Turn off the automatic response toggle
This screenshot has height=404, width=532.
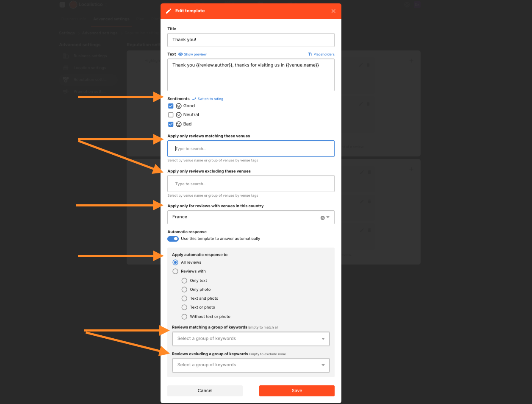173,239
